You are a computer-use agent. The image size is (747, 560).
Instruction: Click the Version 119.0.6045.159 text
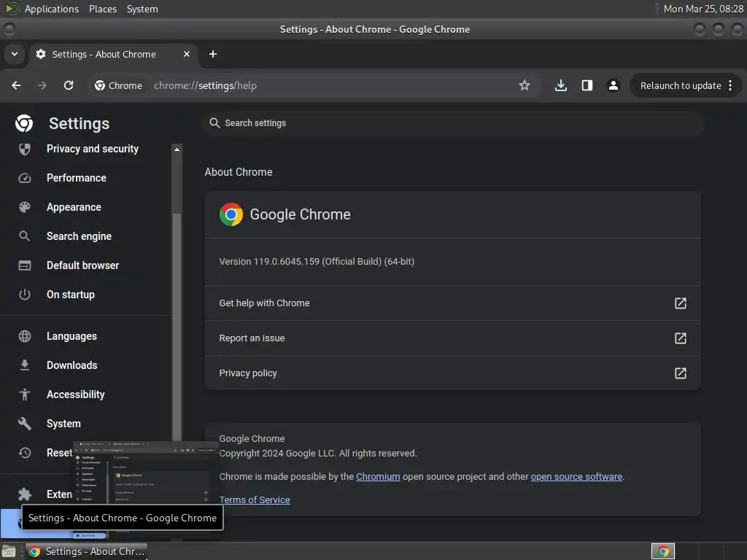click(317, 262)
